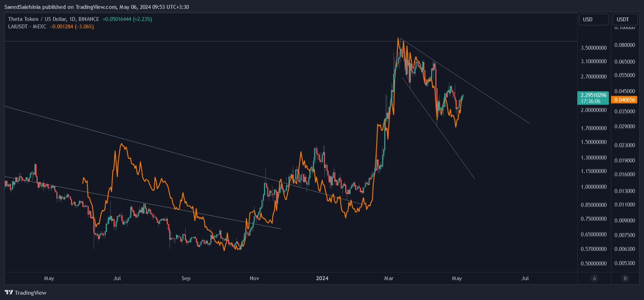644x300 pixels.
Task: Click the 0.065000 USDT axis value
Action: click(624, 62)
